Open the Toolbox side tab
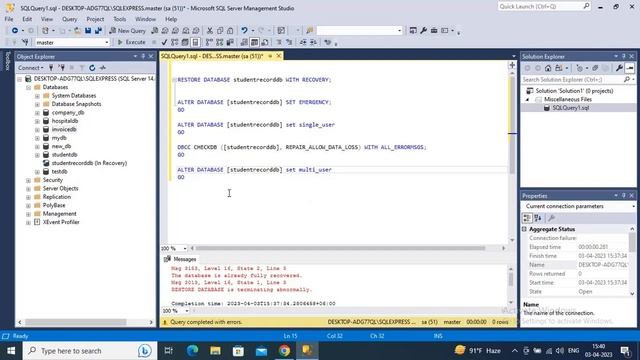The image size is (640, 360). [7, 61]
